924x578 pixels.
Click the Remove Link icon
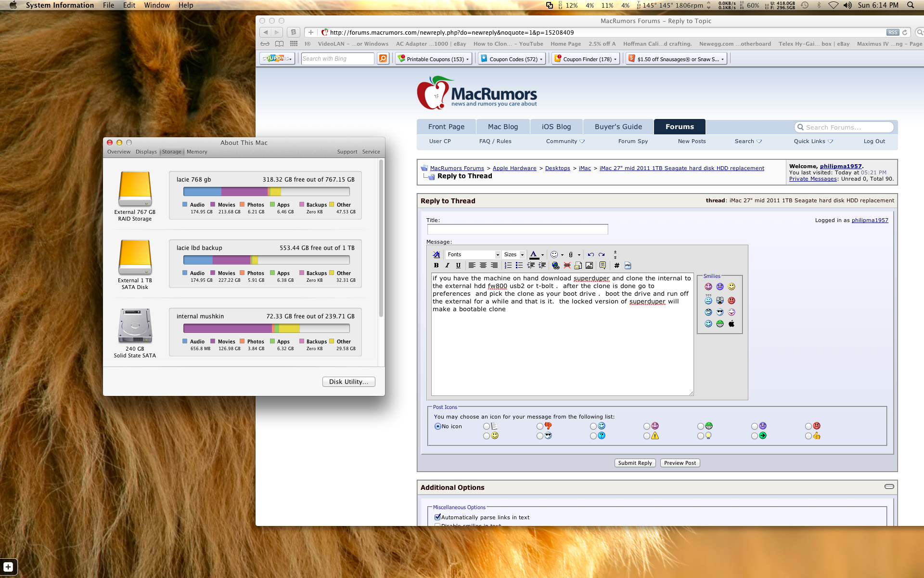tap(567, 265)
